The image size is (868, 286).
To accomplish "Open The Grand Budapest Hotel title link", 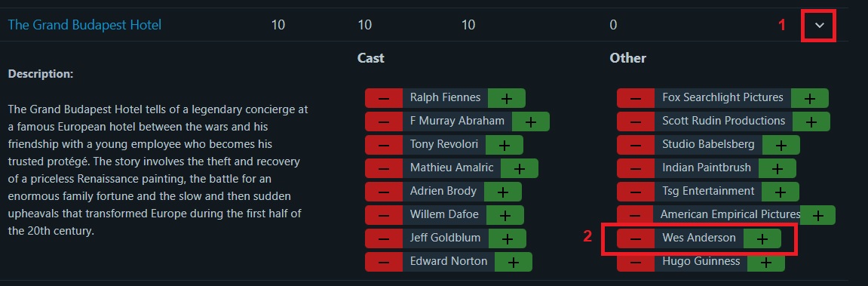I will [x=84, y=25].
